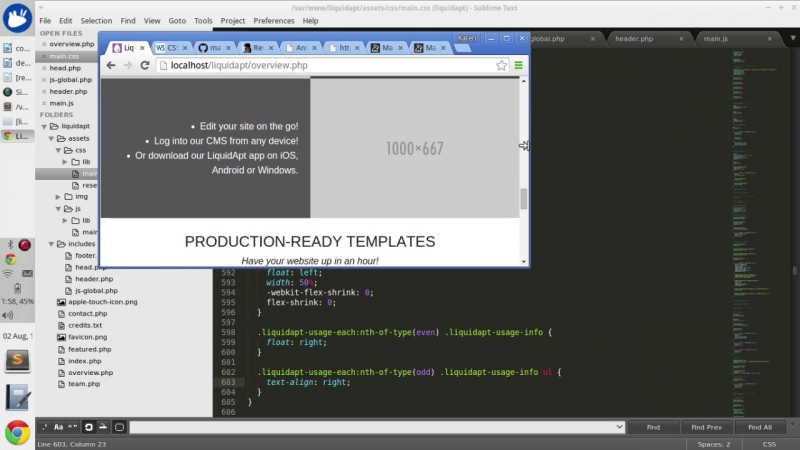Screen dimensions: 800x450
Task: Open the volume speaker tray icon
Action: pyautogui.click(x=7, y=315)
